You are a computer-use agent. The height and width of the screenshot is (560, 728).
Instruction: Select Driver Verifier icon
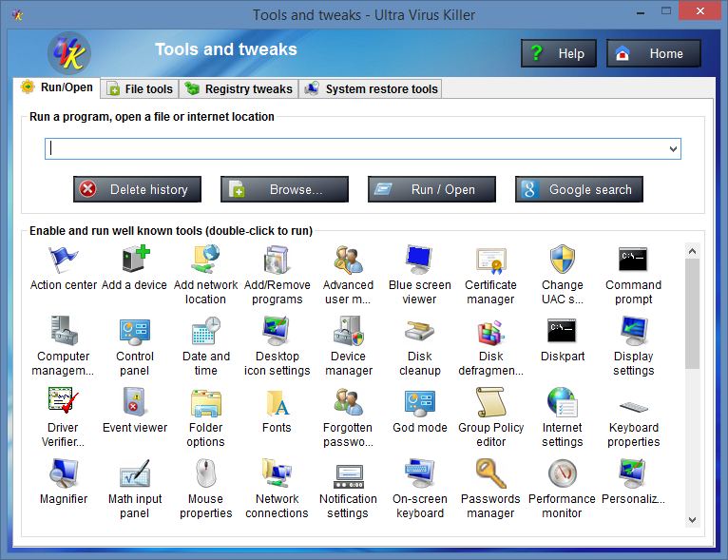pos(63,402)
